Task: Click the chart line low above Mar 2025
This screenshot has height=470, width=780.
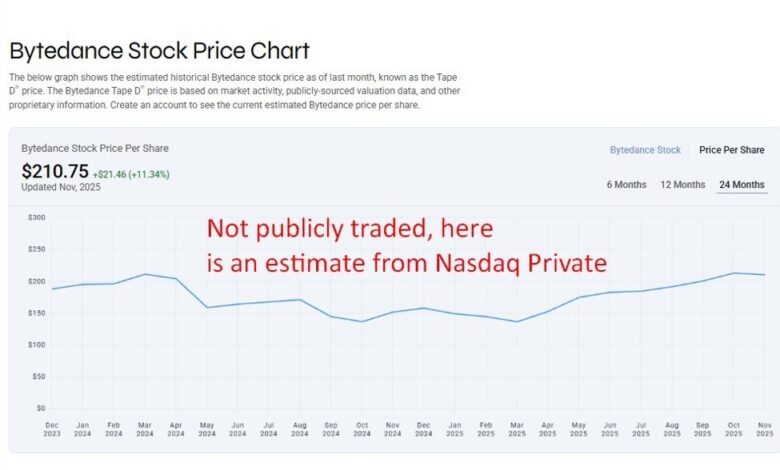Action: coord(517,321)
